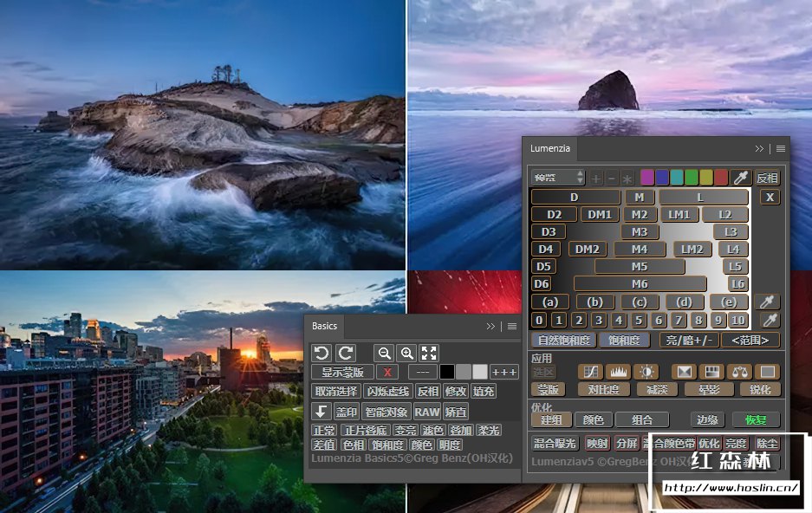The height and width of the screenshot is (513, 812).
Task: Click the plus icon in Lumenzia top row
Action: [x=596, y=179]
